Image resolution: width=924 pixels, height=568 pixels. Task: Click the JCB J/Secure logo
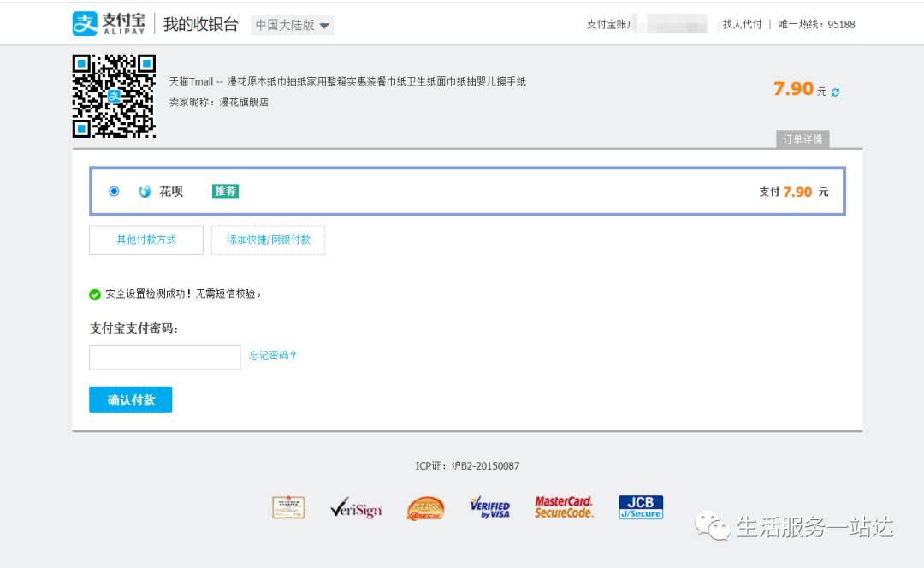pyautogui.click(x=641, y=507)
